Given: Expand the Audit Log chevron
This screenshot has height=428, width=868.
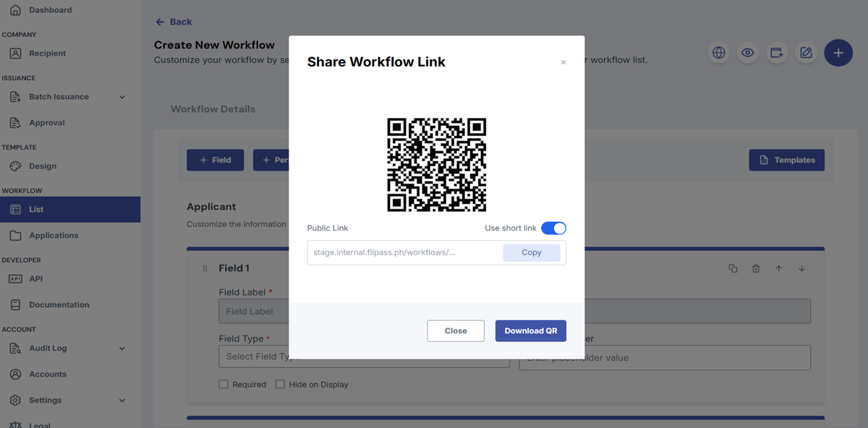Looking at the screenshot, I should [122, 348].
